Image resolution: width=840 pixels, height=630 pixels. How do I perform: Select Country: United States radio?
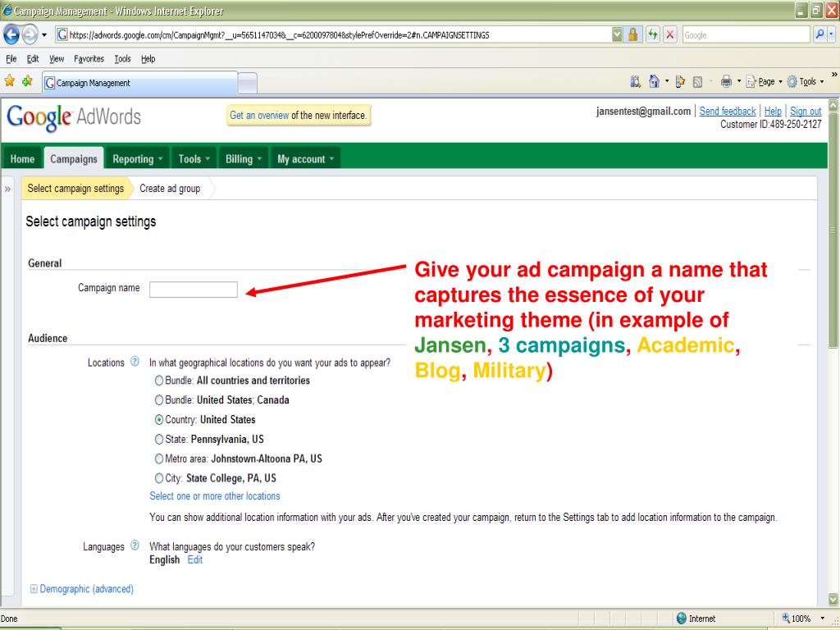click(x=158, y=419)
